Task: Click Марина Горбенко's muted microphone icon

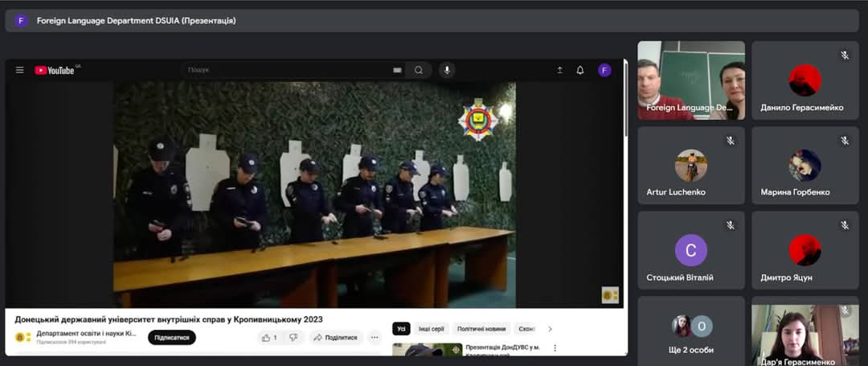Action: pyautogui.click(x=845, y=141)
